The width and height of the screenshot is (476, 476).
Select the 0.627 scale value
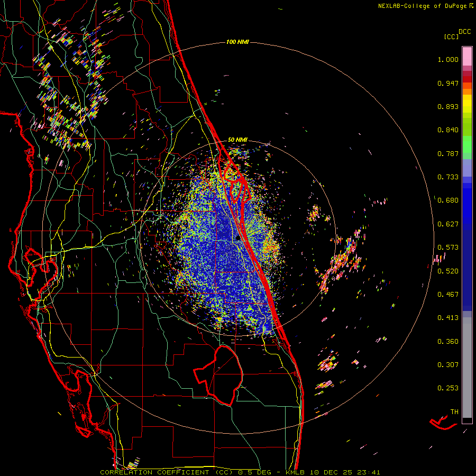click(x=448, y=224)
